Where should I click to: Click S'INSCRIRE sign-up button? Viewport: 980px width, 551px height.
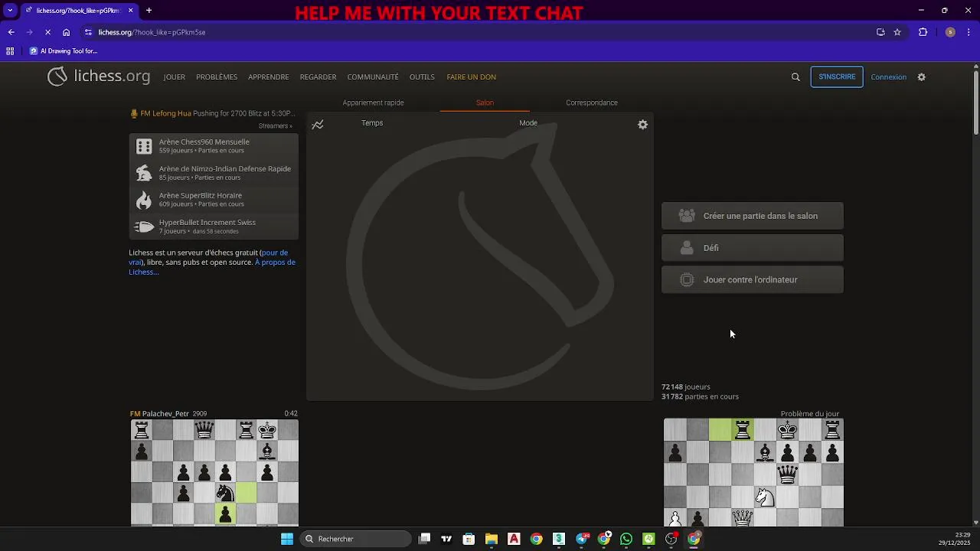point(837,77)
